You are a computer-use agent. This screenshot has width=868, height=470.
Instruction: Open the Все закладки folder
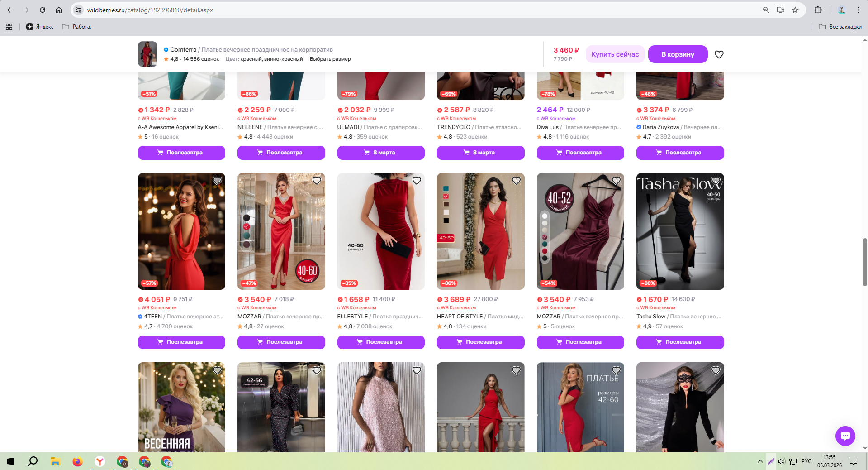click(x=840, y=27)
